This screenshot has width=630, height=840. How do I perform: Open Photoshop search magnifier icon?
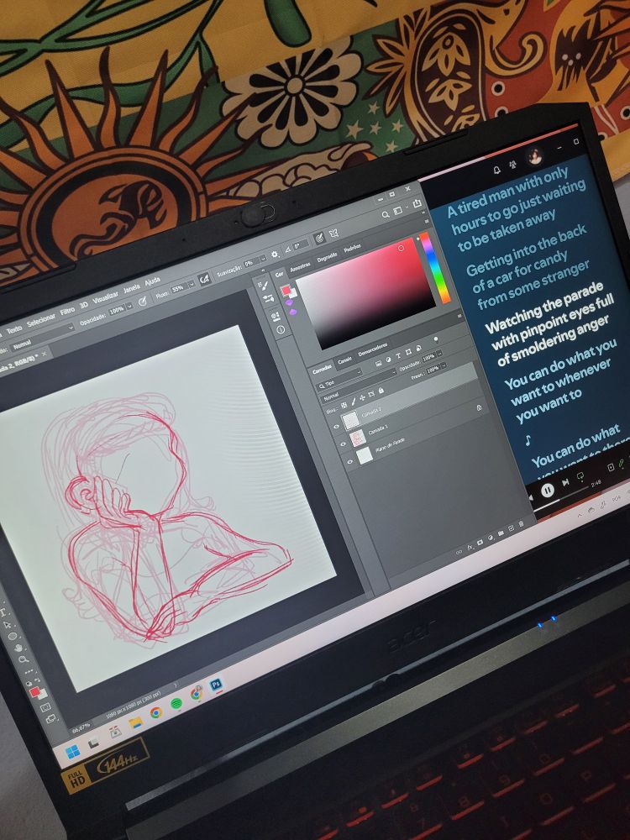(x=386, y=214)
